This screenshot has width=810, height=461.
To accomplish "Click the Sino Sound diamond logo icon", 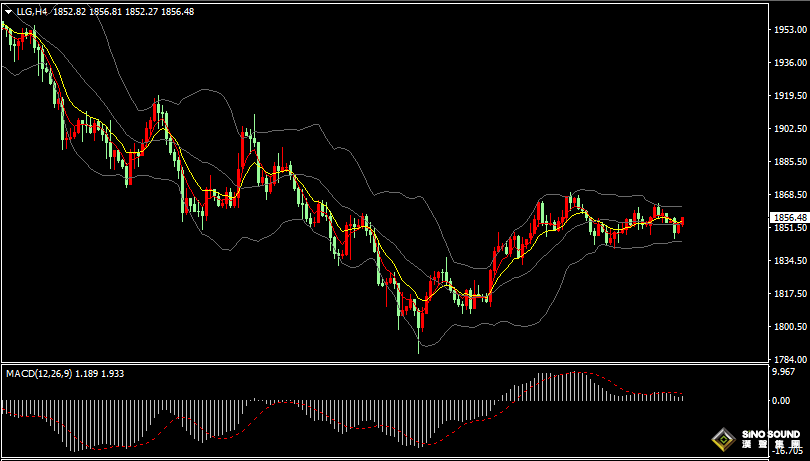I will coord(723,440).
